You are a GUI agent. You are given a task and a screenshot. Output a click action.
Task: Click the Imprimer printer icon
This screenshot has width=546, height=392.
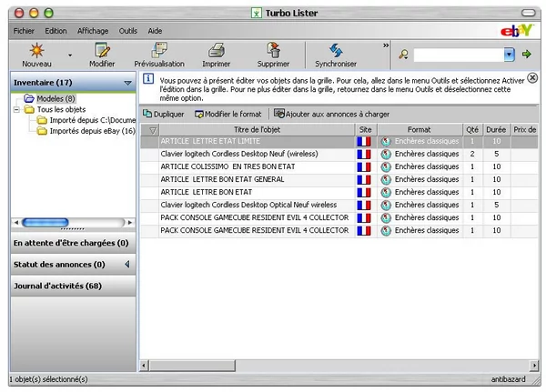(x=217, y=51)
